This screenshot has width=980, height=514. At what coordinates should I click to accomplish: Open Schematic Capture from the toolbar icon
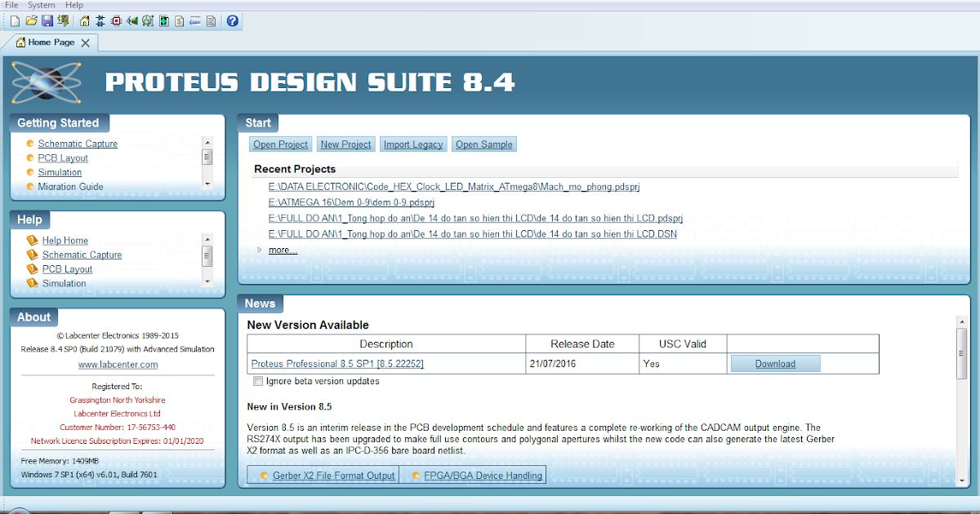(100, 21)
